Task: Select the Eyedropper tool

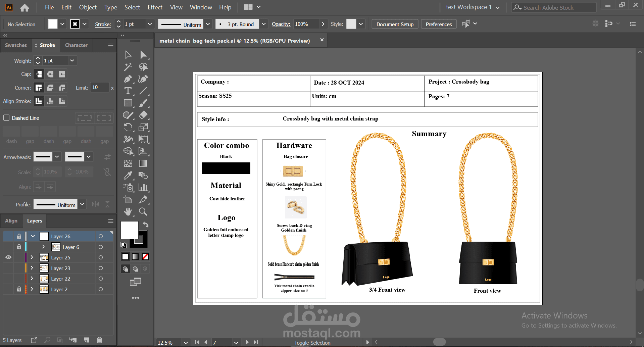Action: click(x=128, y=176)
